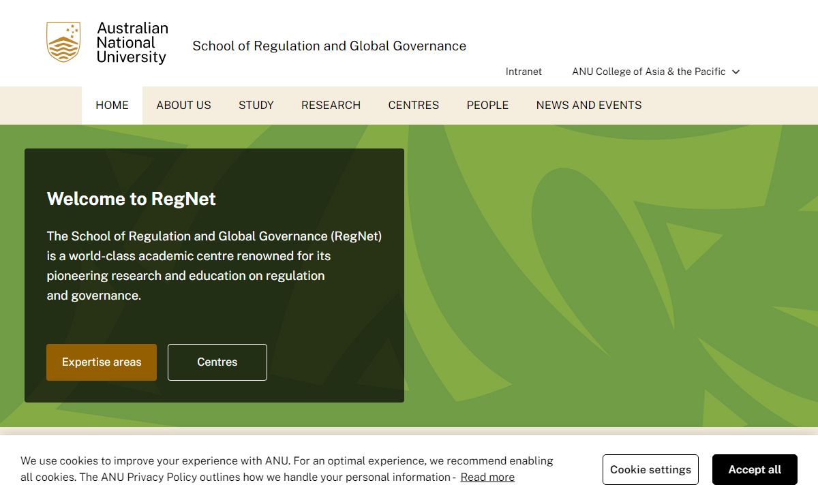
Task: Open the Intranet link
Action: 524,72
